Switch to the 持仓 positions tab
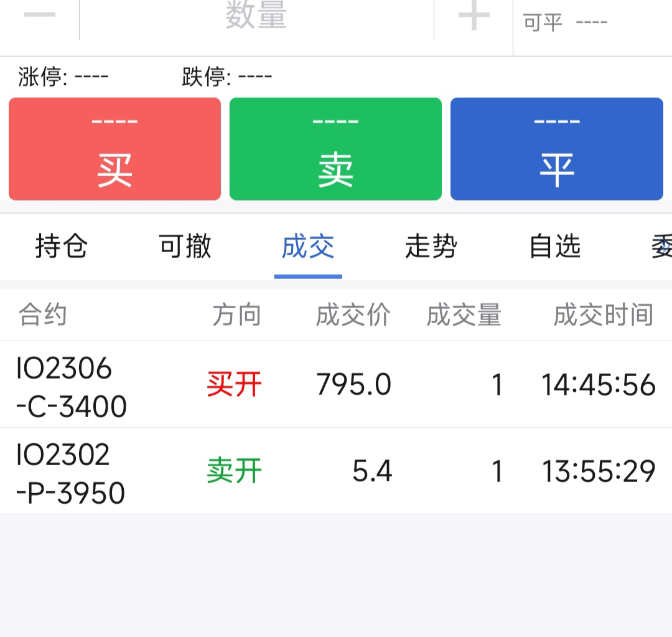The width and height of the screenshot is (672, 637). click(x=61, y=247)
